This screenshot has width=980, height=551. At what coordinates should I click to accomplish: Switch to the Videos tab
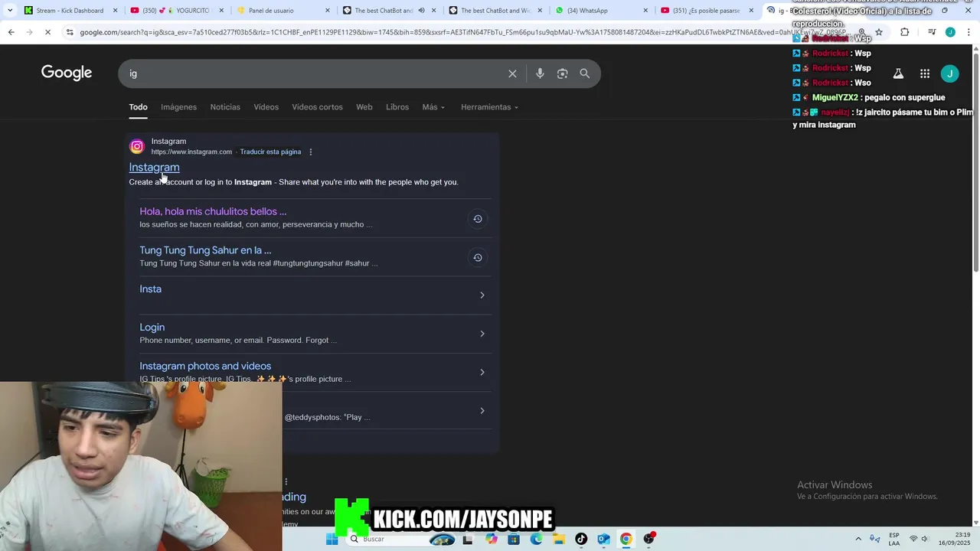pos(266,107)
